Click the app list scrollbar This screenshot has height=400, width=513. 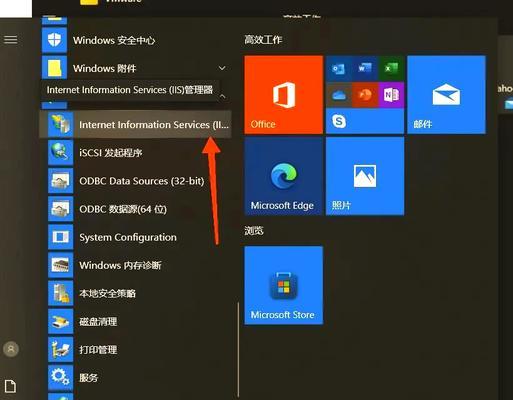238,349
